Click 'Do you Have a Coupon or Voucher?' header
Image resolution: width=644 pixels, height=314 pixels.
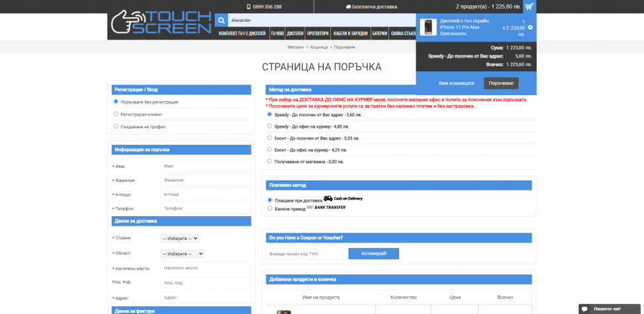click(x=399, y=237)
